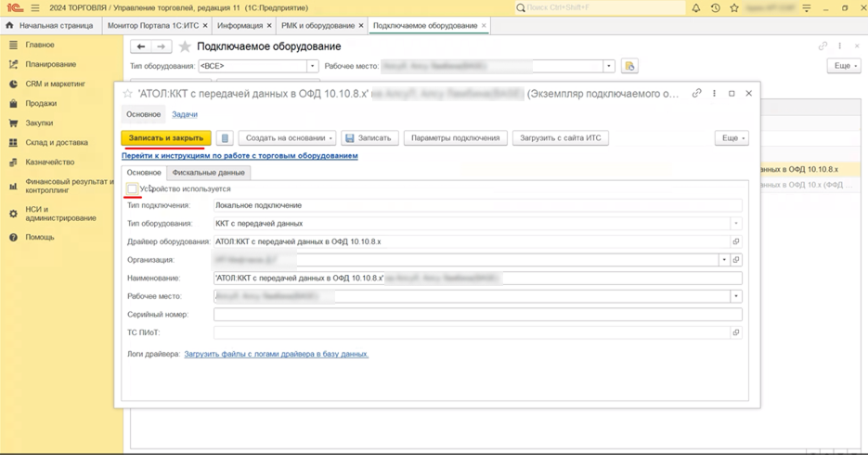Switch to Монитор Портала 1С:ИТС tab
Image resolution: width=868 pixels, height=455 pixels.
point(152,25)
